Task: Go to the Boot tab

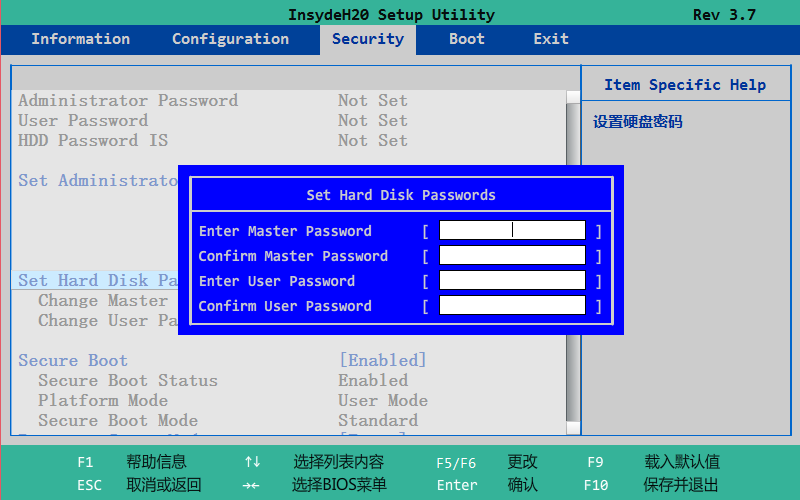Action: point(466,39)
